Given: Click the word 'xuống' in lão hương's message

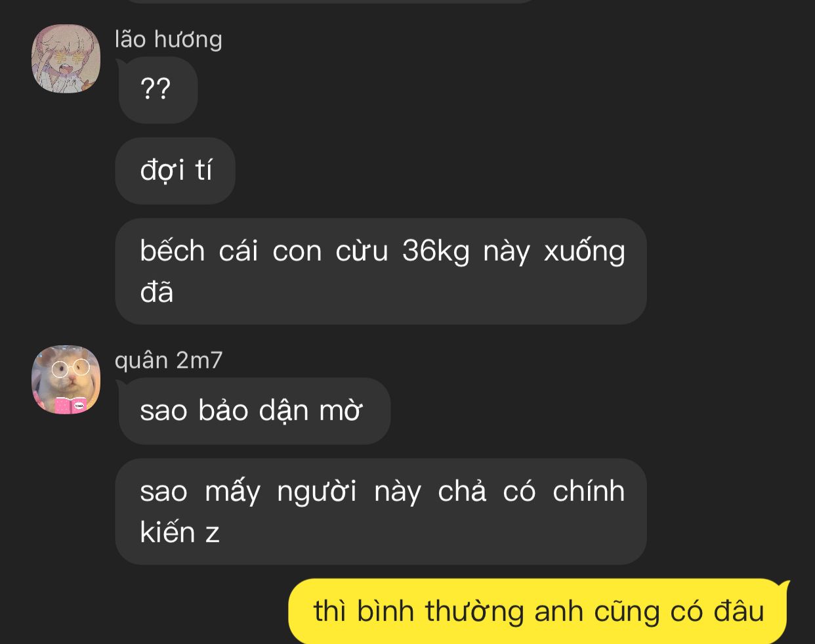Looking at the screenshot, I should click(x=584, y=251).
